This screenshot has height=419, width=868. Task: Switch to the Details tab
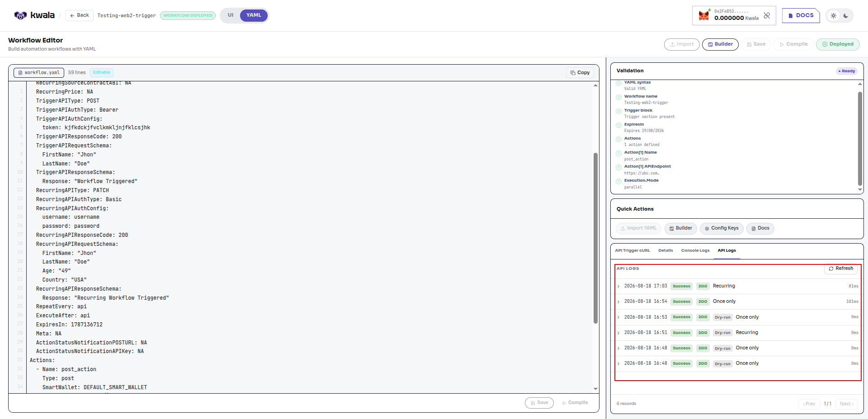(x=665, y=250)
